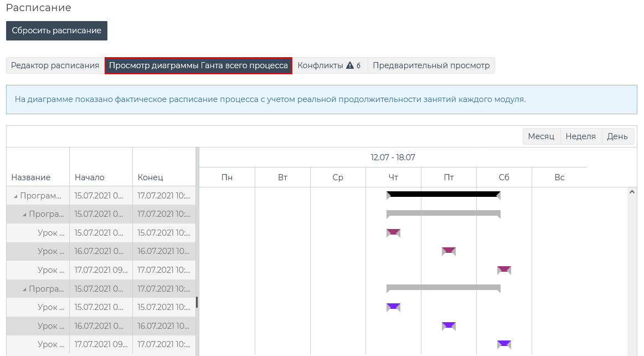Select the purple lesson bar on Thursday
Viewport: 644px width, 356px height.
click(x=393, y=307)
